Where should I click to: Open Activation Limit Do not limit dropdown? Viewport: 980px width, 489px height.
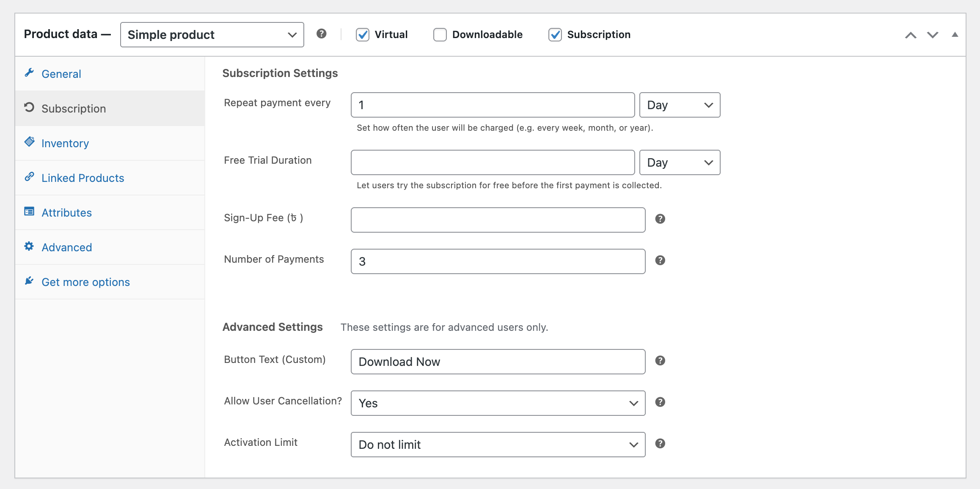(x=498, y=445)
